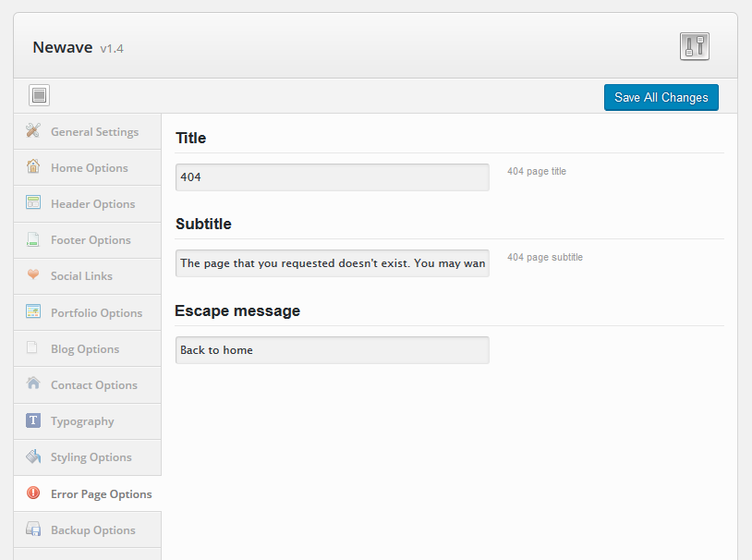
Task: Focus the Subtitle text field
Action: [333, 263]
